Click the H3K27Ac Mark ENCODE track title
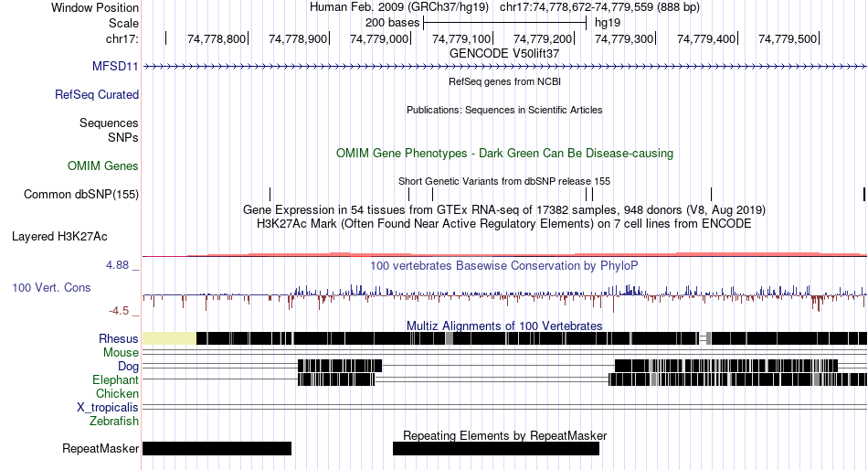The width and height of the screenshot is (868, 470). click(504, 224)
